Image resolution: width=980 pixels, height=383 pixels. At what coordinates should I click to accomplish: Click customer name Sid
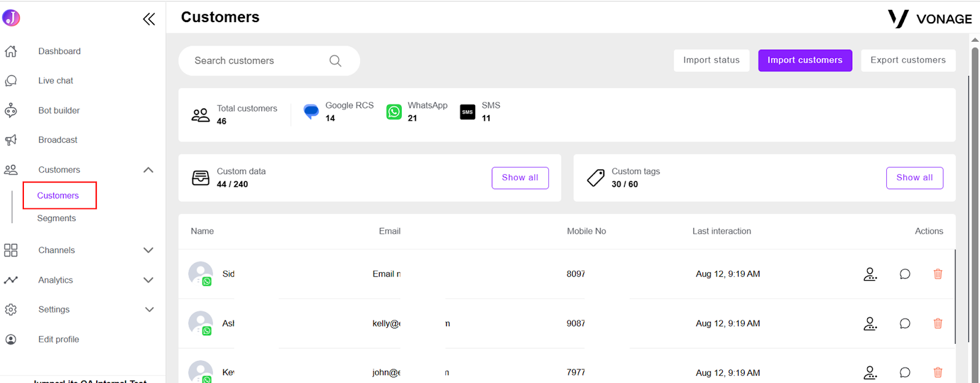[228, 274]
